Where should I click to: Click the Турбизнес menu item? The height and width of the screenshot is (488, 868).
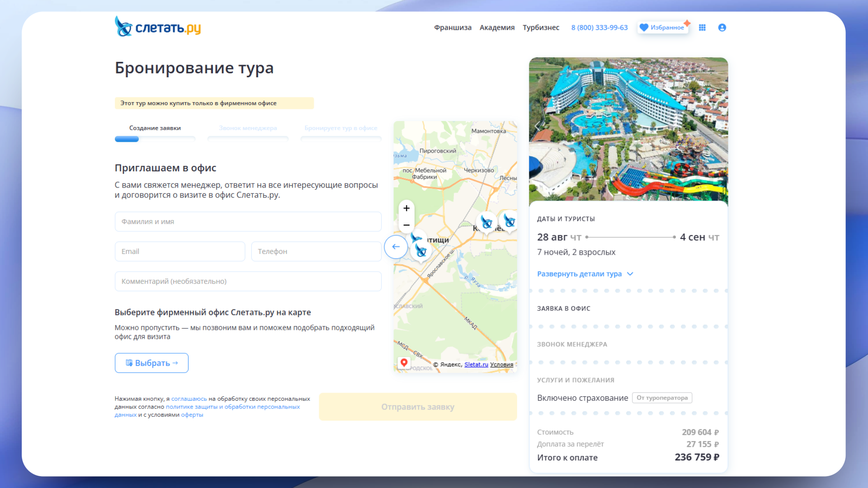click(x=541, y=28)
